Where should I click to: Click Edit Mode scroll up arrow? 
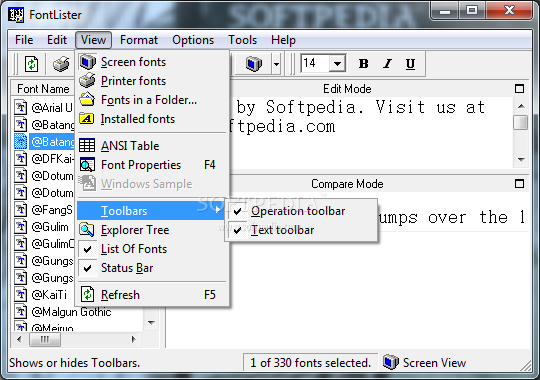pyautogui.click(x=521, y=106)
